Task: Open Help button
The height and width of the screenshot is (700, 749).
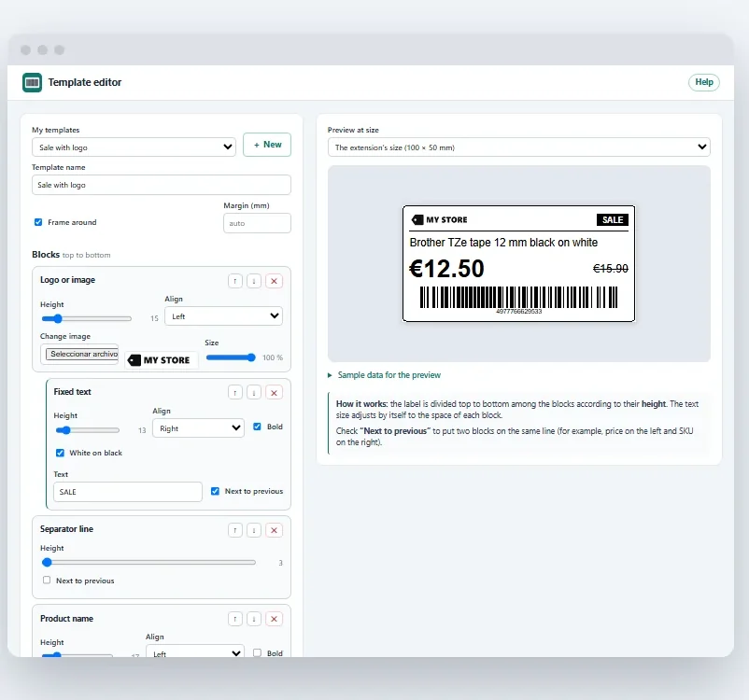Action: coord(703,82)
